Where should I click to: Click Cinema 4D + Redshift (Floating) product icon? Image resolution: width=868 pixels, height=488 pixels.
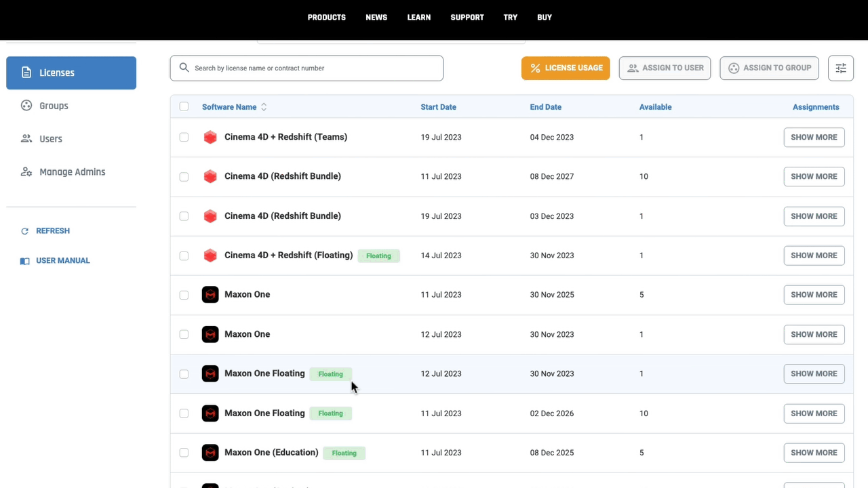[210, 256]
